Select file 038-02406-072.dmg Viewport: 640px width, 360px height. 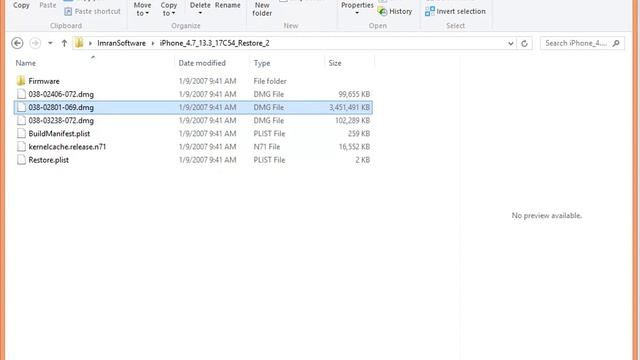pos(61,94)
